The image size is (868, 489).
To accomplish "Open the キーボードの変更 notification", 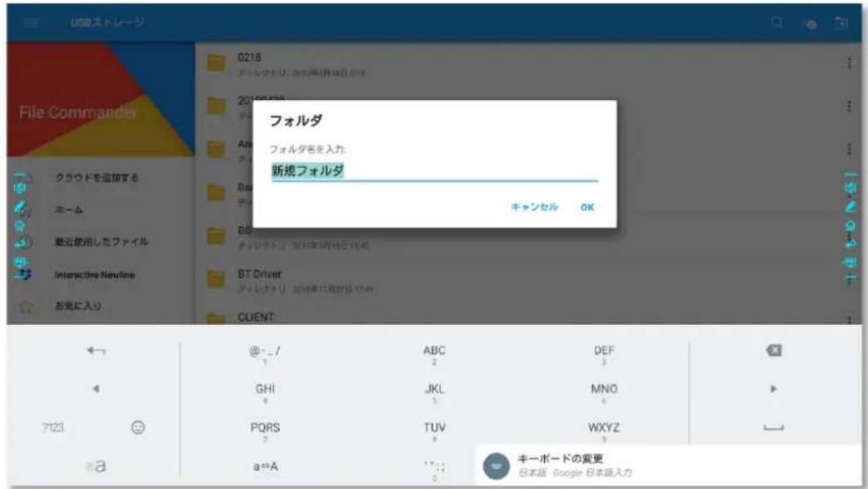I will (668, 466).
